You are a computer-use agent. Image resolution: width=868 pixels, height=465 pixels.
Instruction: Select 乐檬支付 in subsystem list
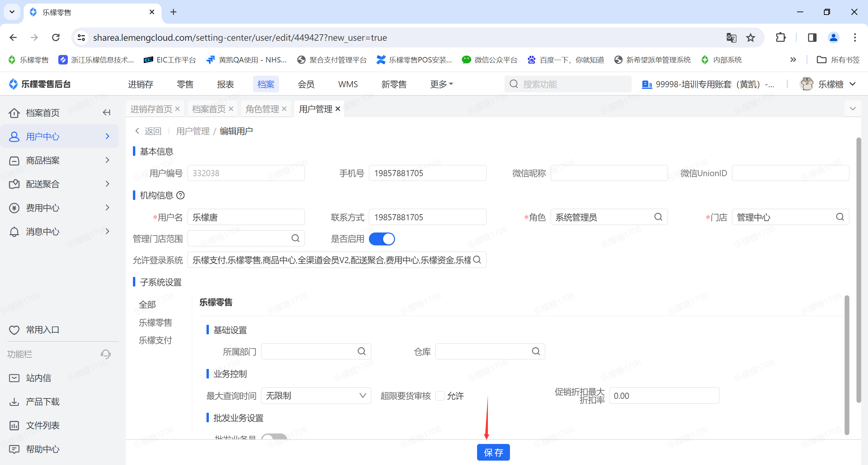click(155, 340)
